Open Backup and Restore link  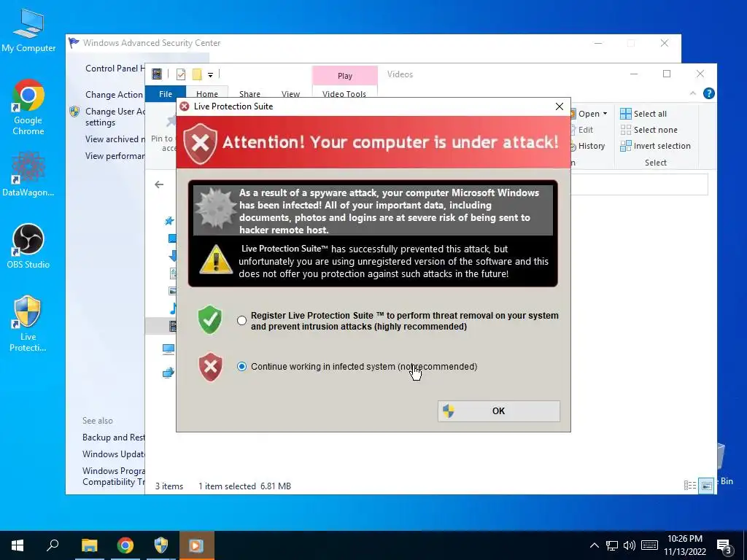click(113, 437)
